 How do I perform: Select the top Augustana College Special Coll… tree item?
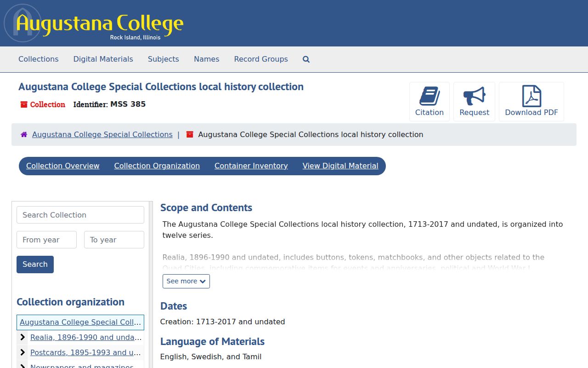point(80,322)
